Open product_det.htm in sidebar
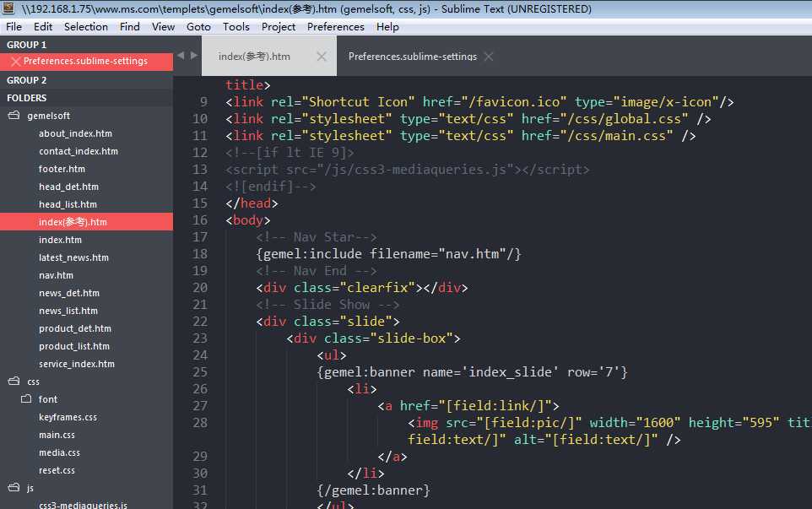 click(74, 328)
